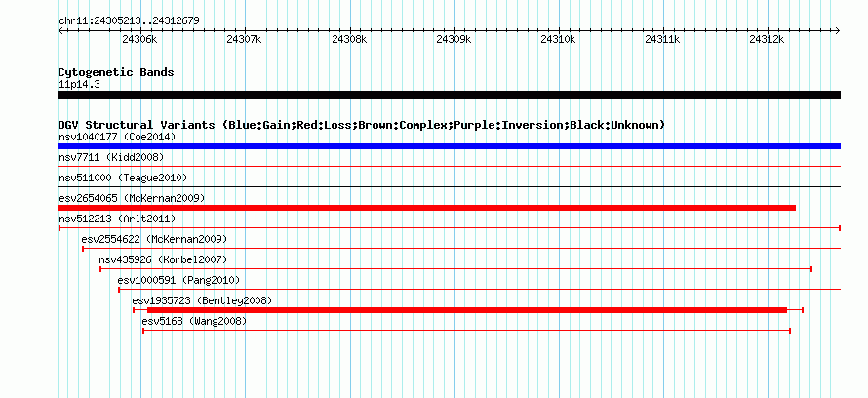Click the left arrow end of the ruler
The width and height of the screenshot is (868, 398).
tap(60, 30)
